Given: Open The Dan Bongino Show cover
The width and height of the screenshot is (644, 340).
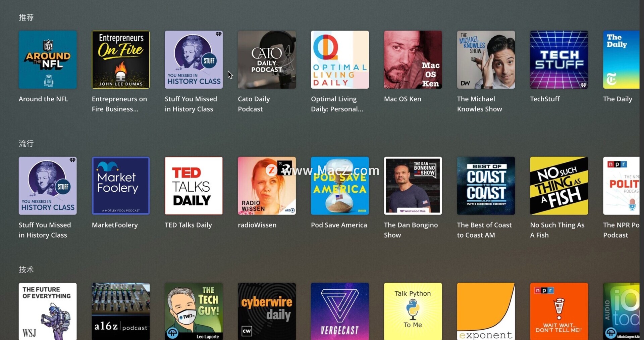Looking at the screenshot, I should point(413,186).
